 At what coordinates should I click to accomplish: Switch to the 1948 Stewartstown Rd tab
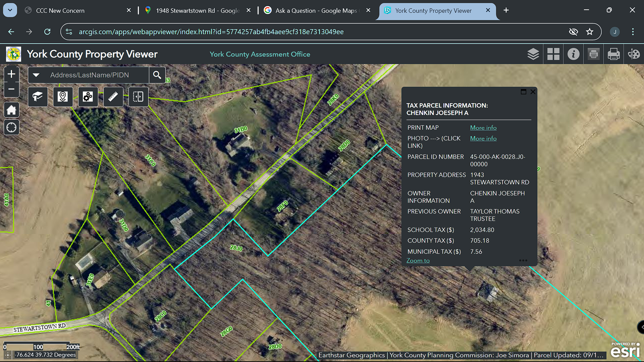[x=197, y=10]
